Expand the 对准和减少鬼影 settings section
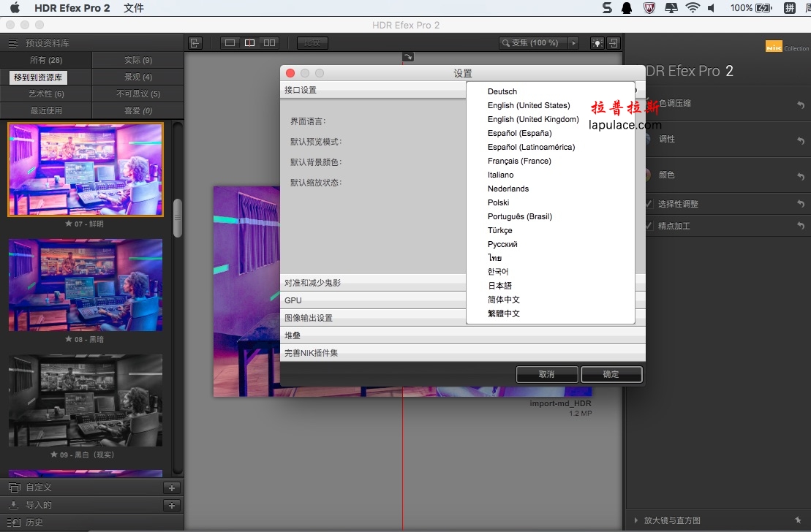Image resolution: width=811 pixels, height=532 pixels. (462, 283)
